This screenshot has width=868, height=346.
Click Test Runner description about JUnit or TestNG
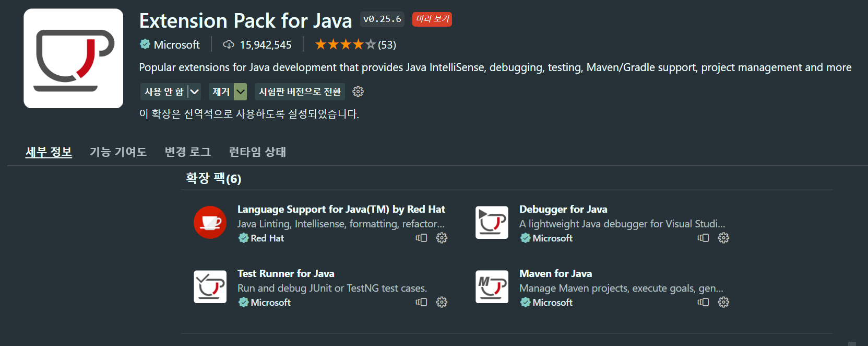pos(332,288)
